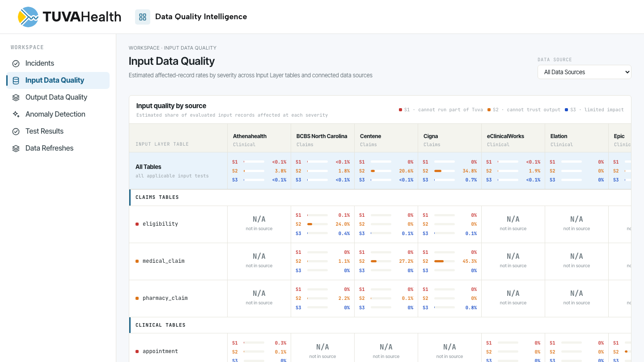Screen dimensions: 644x362
Task: Click Athenahealth appointment S1 0.3% value
Action: pyautogui.click(x=280, y=343)
